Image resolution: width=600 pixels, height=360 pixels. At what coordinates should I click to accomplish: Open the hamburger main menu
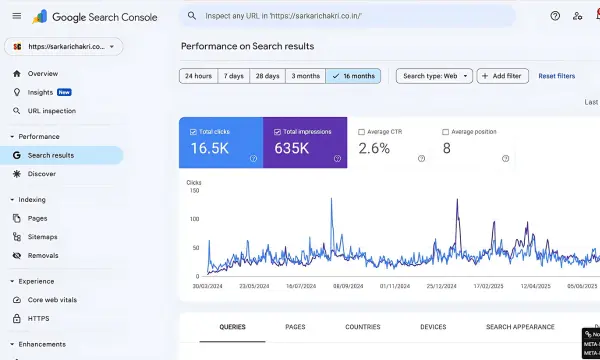pyautogui.click(x=17, y=16)
